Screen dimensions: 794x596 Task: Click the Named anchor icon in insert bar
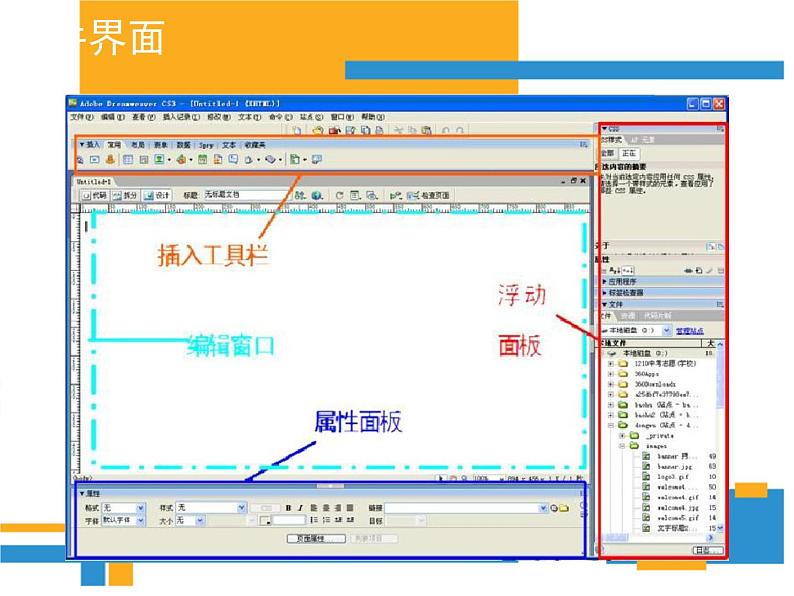coord(110,160)
